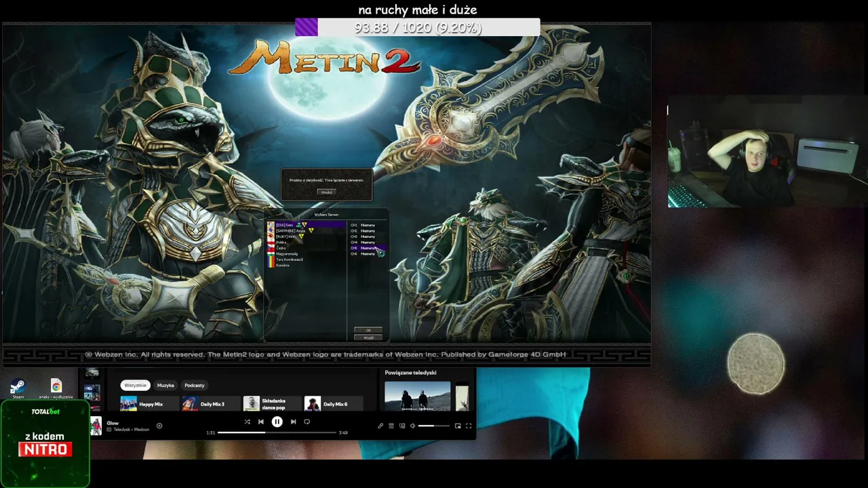Open the song title Glow
The height and width of the screenshot is (488, 868).
(x=113, y=423)
